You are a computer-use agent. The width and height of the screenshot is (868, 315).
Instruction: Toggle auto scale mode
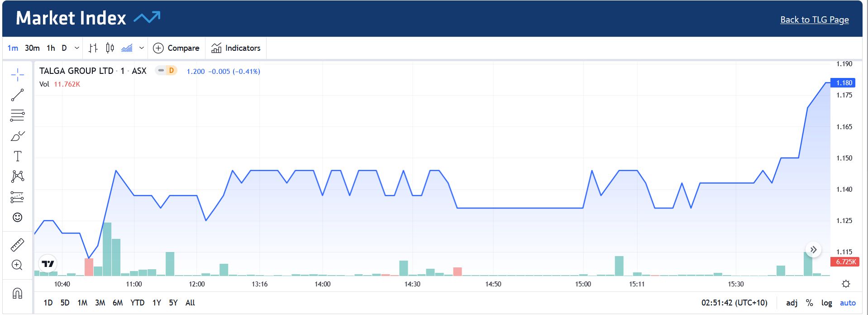pyautogui.click(x=848, y=303)
